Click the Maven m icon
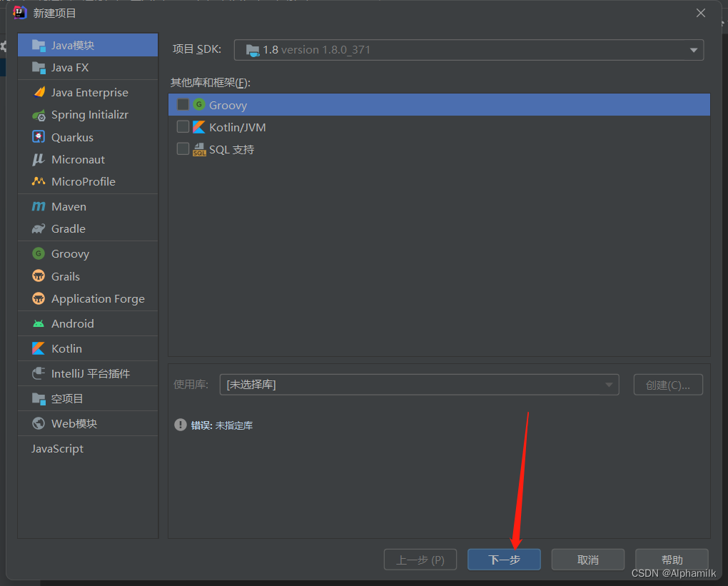Viewport: 728px width, 586px height. 39,206
